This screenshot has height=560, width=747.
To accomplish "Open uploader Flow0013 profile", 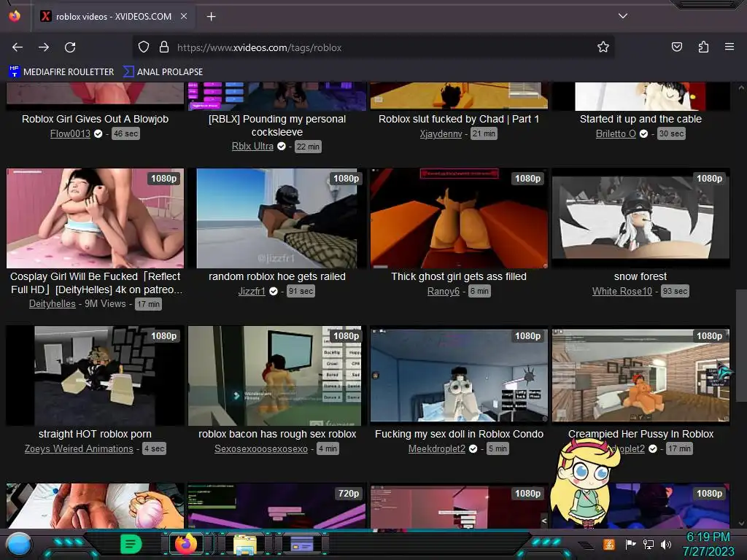I will 70,134.
